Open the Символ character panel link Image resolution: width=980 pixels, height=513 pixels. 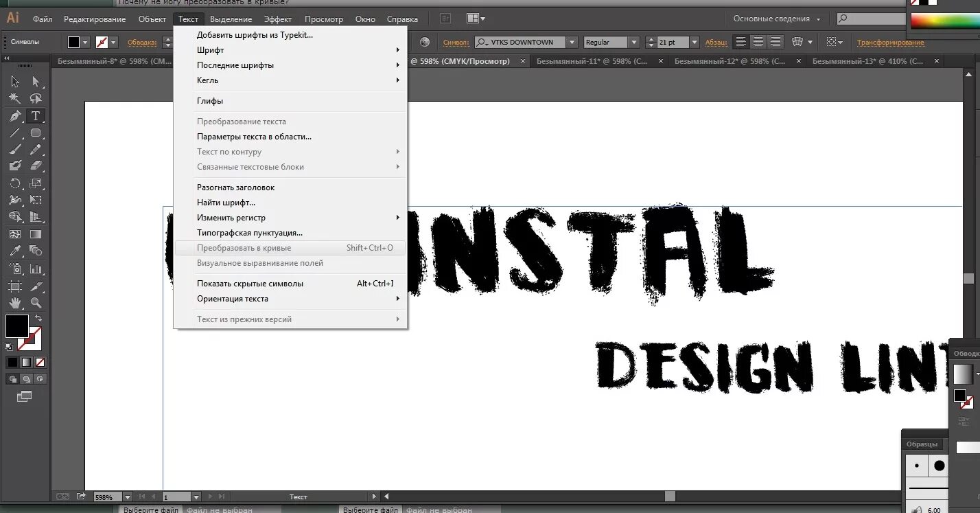[x=456, y=42]
